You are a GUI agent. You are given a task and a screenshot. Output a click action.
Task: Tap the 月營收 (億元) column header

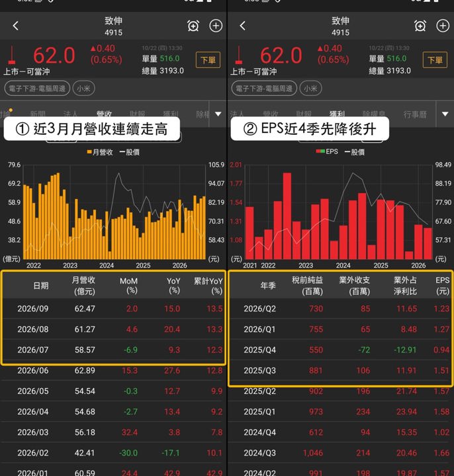(x=83, y=286)
